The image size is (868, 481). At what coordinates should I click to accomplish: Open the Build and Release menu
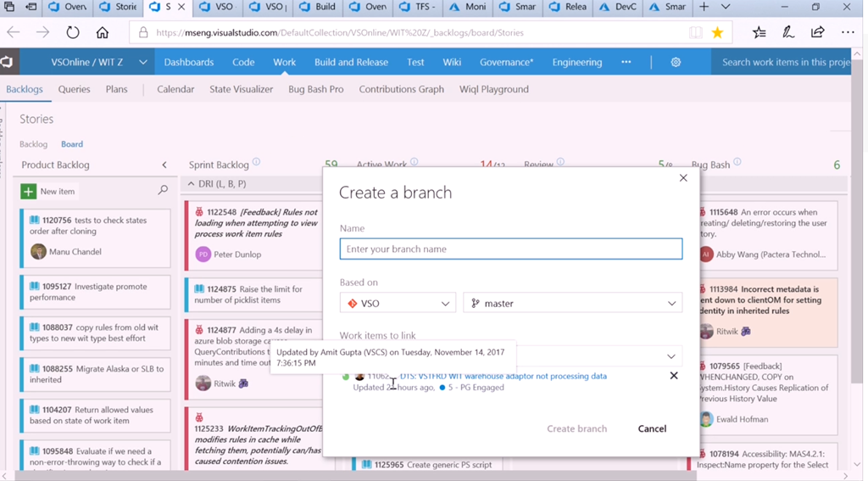coord(351,62)
